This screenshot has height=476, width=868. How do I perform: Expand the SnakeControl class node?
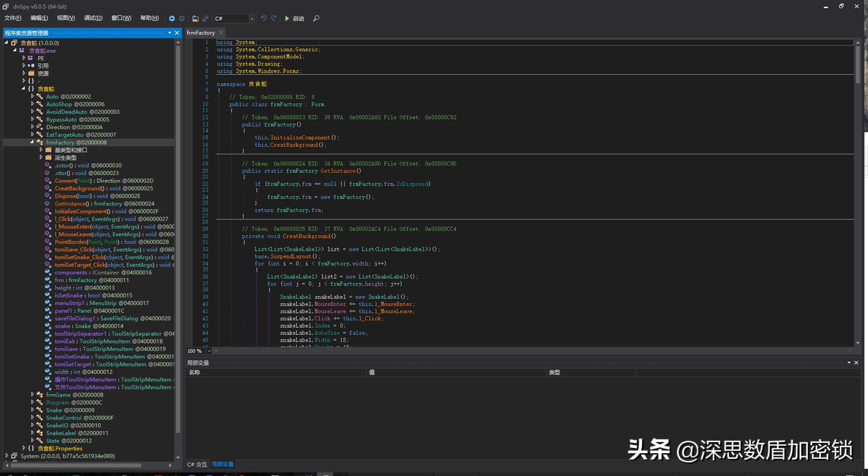click(32, 418)
